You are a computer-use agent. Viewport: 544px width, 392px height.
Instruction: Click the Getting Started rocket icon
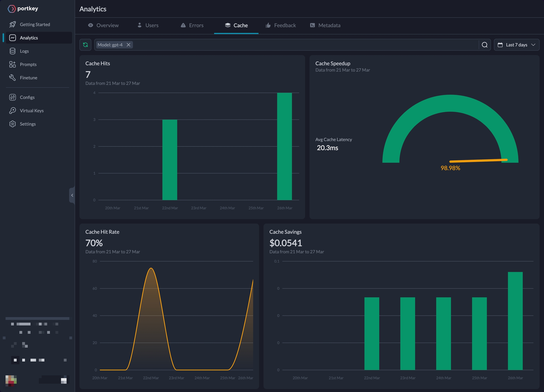pos(13,25)
